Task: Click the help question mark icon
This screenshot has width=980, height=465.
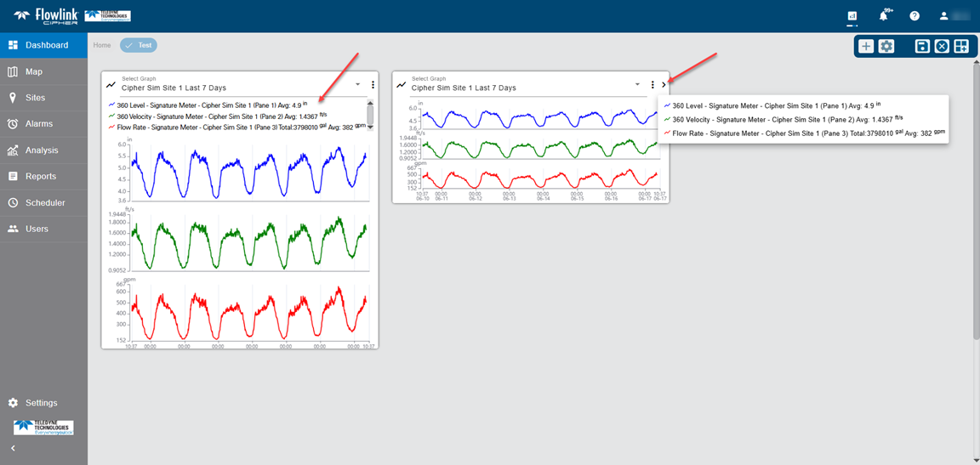Action: tap(914, 16)
